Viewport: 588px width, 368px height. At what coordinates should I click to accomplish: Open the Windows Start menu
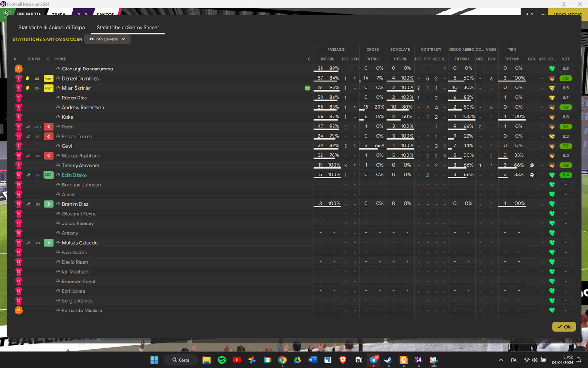coord(154,360)
